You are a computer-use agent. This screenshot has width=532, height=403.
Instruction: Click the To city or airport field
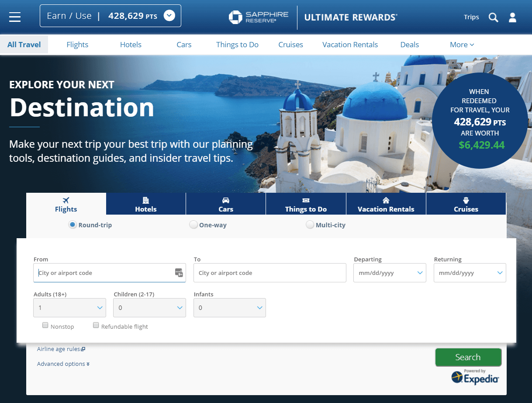[270, 273]
